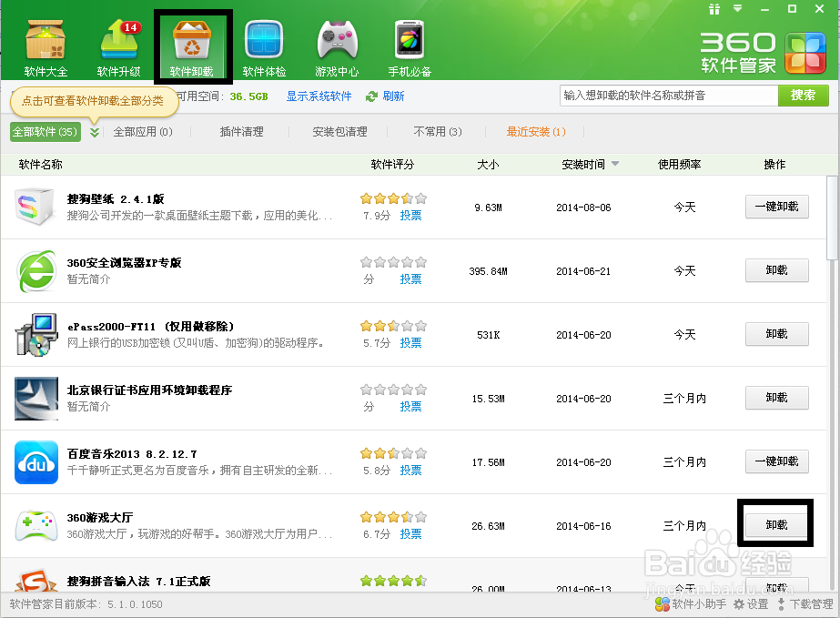Click the 360安全浏览器 app icon
The width and height of the screenshot is (840, 618).
[35, 270]
